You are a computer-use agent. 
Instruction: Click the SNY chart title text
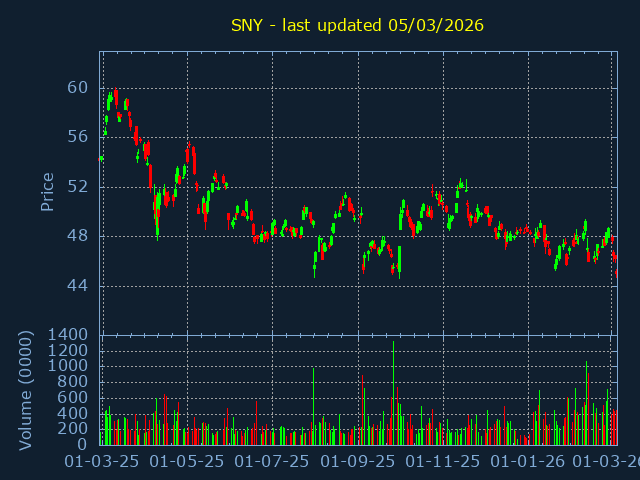pos(357,25)
